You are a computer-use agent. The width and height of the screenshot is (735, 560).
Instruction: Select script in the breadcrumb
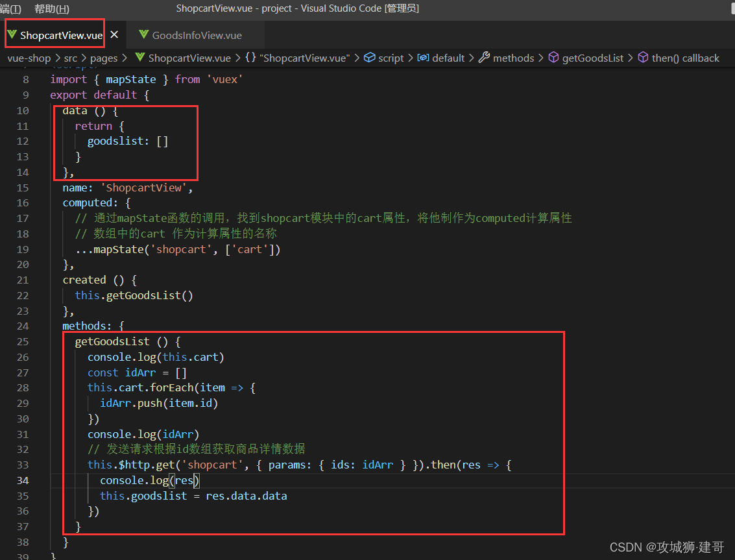pyautogui.click(x=391, y=58)
